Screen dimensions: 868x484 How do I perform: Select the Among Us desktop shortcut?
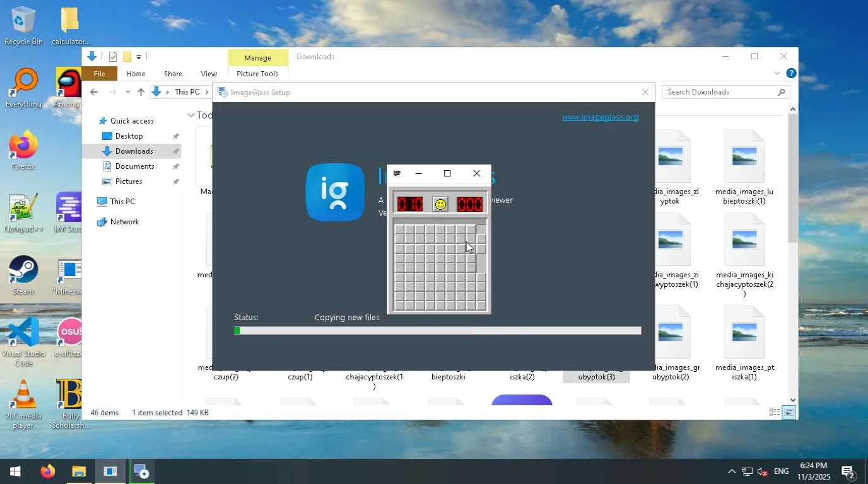[x=68, y=88]
